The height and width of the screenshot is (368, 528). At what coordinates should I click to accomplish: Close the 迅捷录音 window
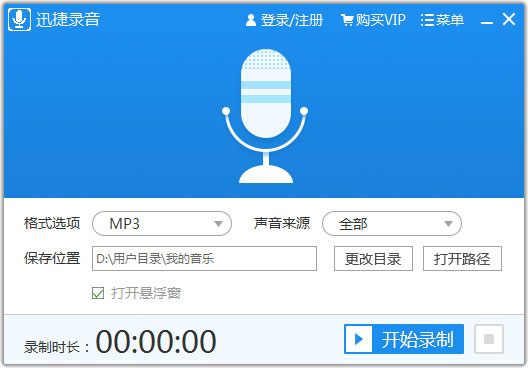pos(509,19)
